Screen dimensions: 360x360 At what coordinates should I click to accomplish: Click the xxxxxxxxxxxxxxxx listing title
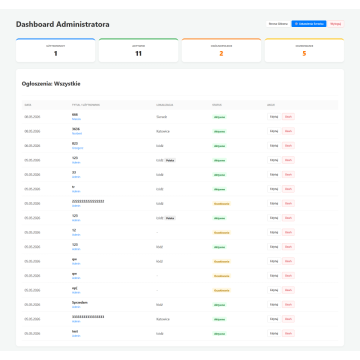click(88, 317)
